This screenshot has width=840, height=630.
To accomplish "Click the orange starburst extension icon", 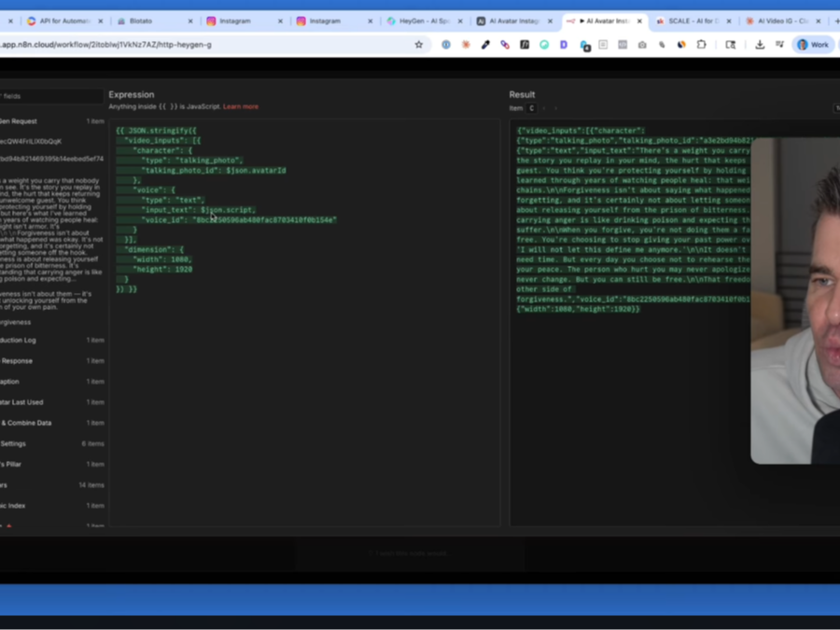I will (466, 45).
